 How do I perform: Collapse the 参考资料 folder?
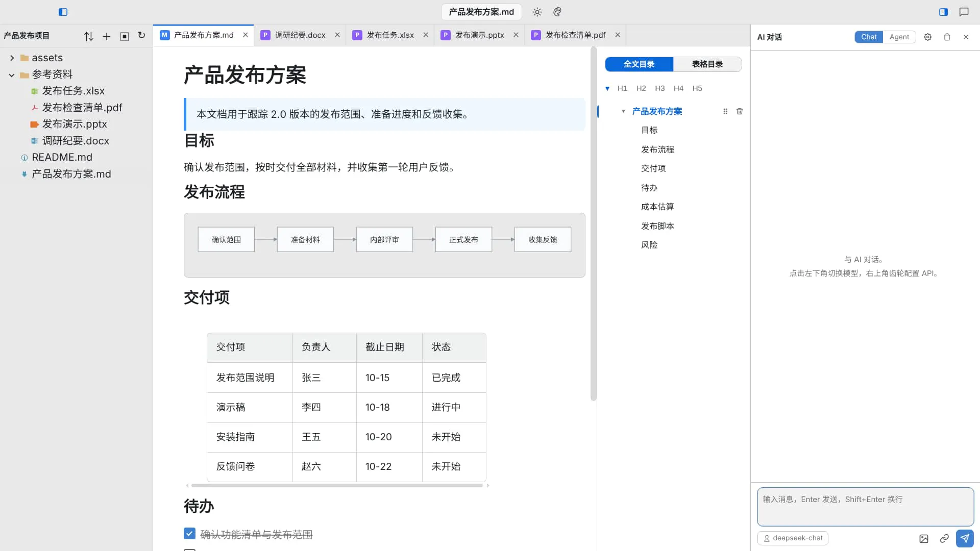coord(12,75)
